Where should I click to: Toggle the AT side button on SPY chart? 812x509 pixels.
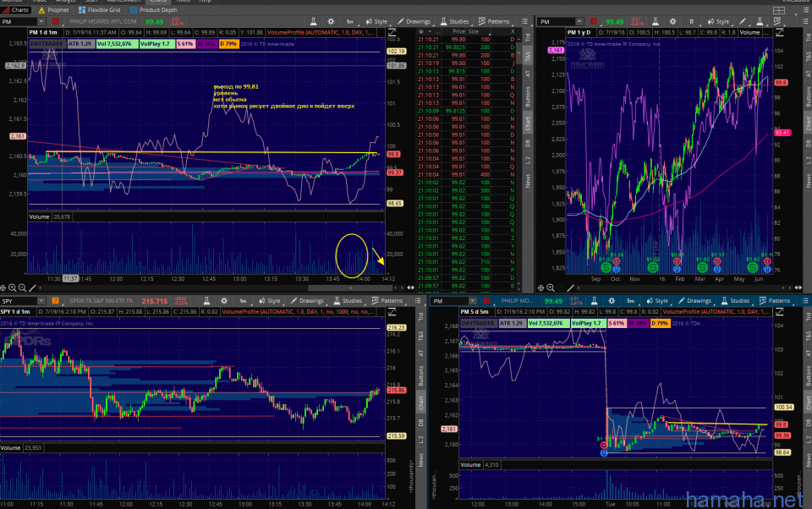pos(420,353)
